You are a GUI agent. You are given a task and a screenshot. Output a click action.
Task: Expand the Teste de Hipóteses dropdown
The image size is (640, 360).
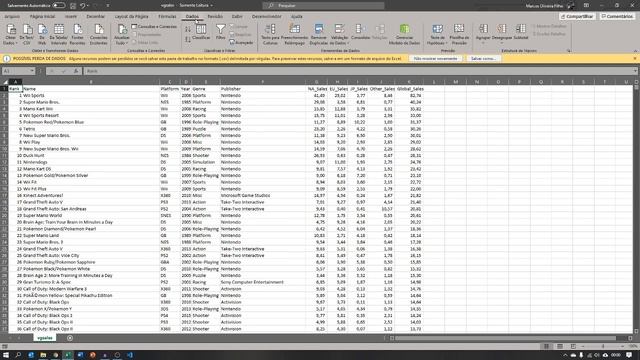coord(437,35)
